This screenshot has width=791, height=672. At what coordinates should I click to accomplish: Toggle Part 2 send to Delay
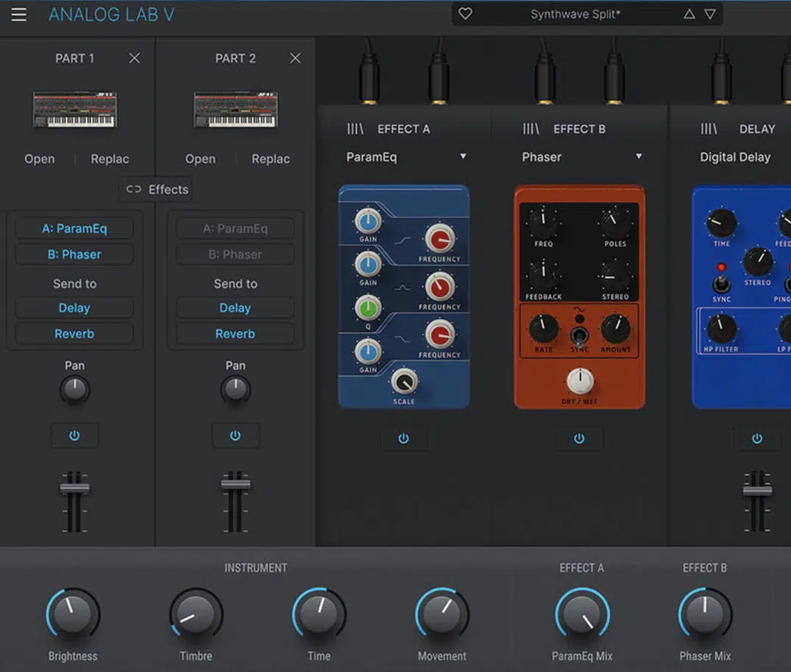[x=235, y=308]
